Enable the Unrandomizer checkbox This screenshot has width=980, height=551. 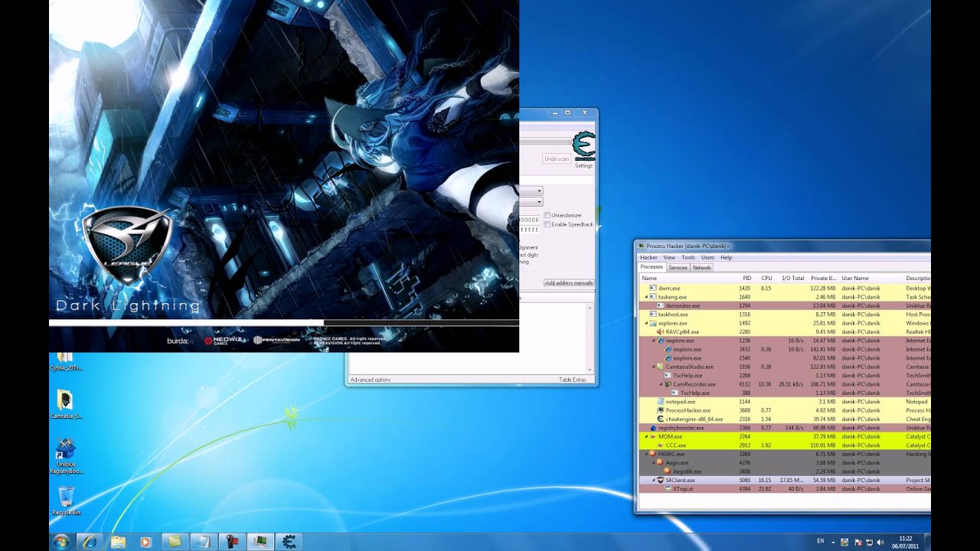(547, 215)
